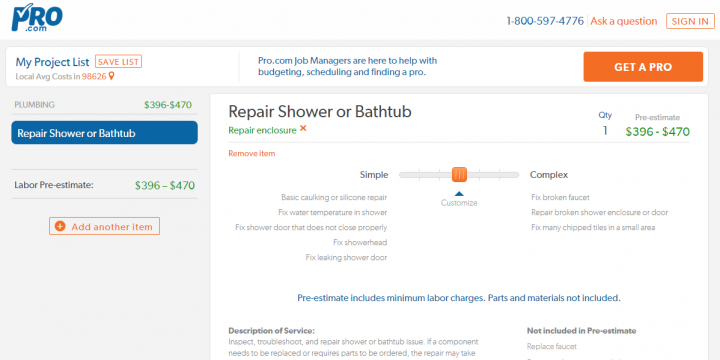Click the SIGN IN button
The width and height of the screenshot is (720, 360).
pyautogui.click(x=690, y=22)
